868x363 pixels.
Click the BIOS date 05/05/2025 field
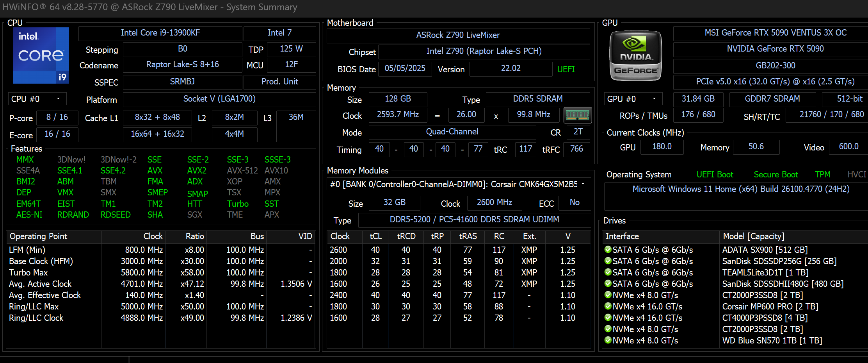405,69
